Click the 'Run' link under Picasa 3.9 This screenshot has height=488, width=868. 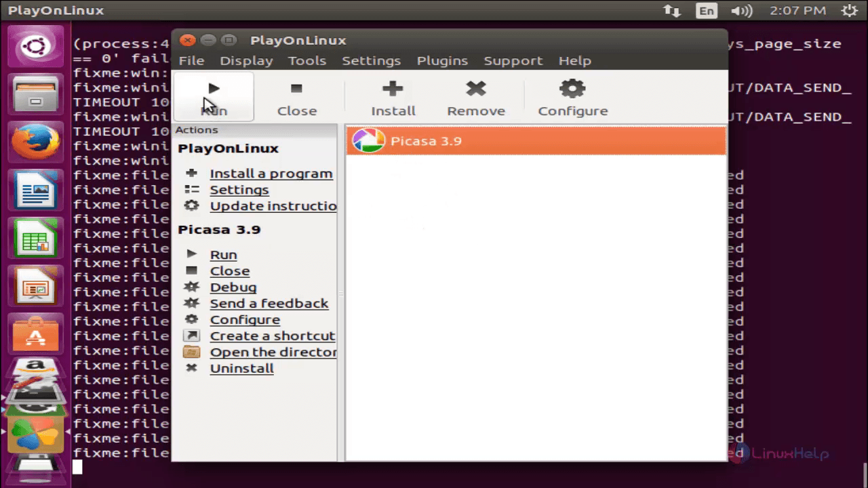click(223, 255)
